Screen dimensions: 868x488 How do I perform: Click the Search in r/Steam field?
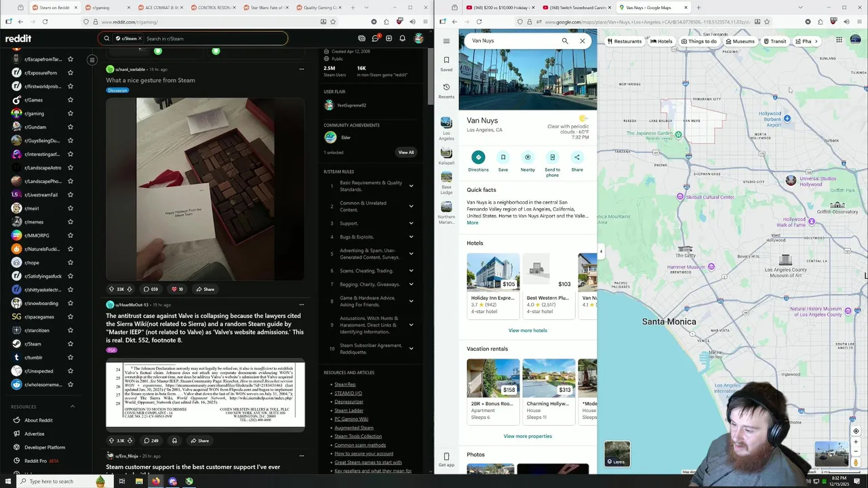tap(214, 39)
